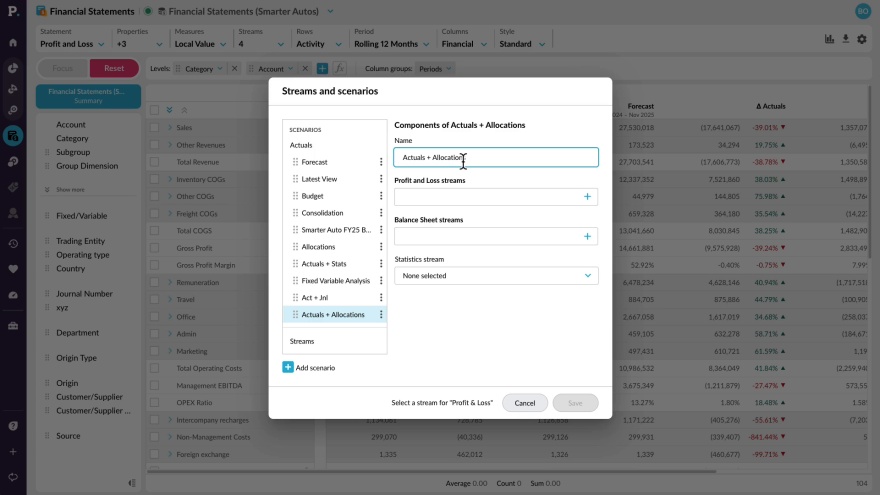Select the Budget scenario

(313, 196)
